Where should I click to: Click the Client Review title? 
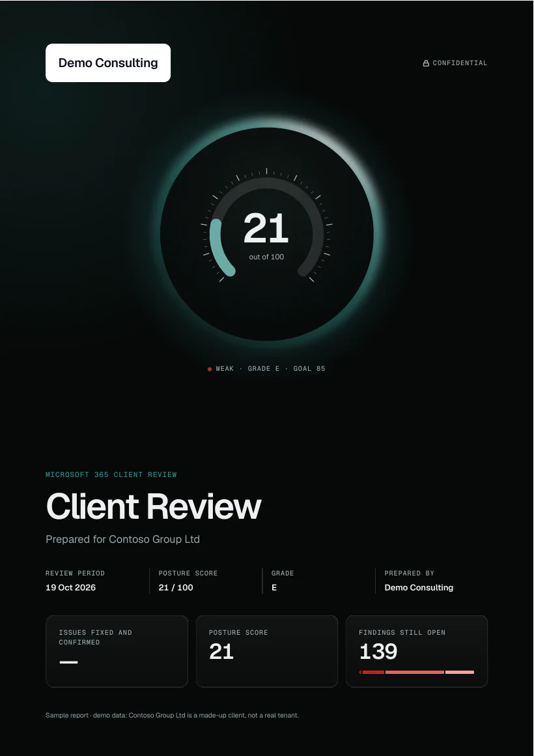pos(154,506)
